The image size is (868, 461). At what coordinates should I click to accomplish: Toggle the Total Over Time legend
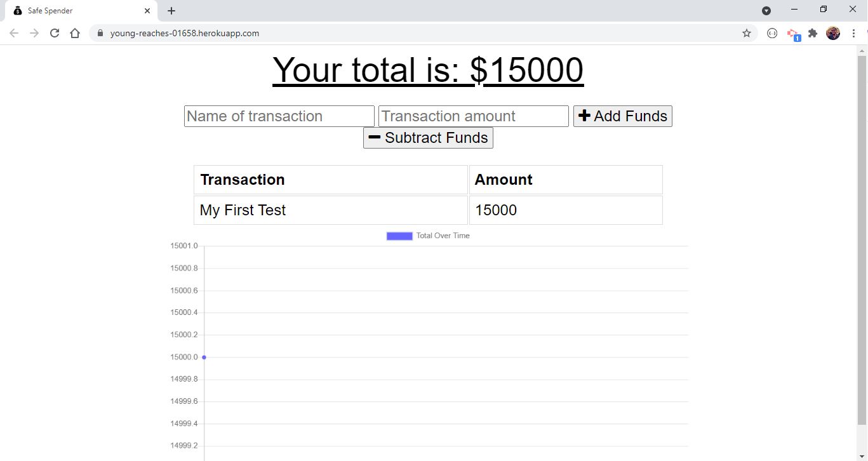coord(443,236)
